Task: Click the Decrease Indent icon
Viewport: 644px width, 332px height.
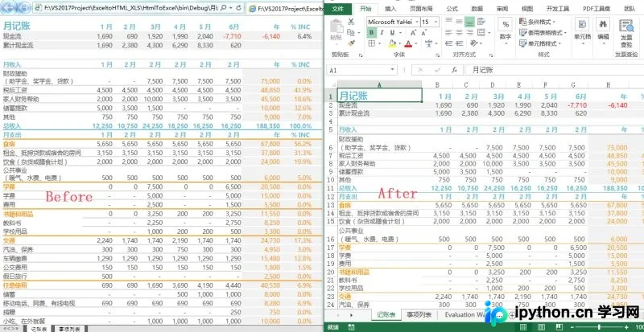Action: (448, 43)
